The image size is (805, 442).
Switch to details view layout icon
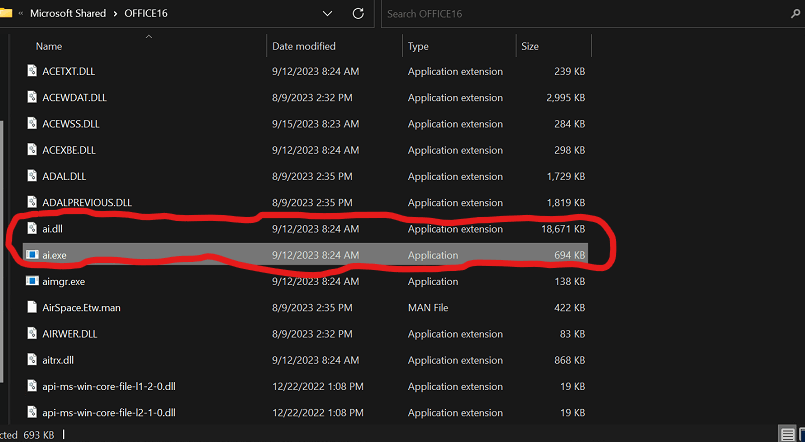click(787, 434)
